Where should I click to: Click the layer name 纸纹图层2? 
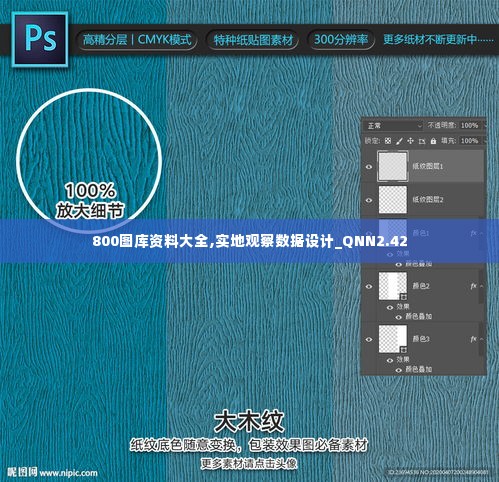428,199
